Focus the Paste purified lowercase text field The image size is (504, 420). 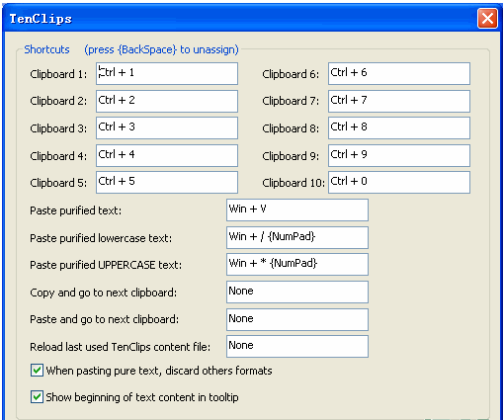click(x=297, y=237)
